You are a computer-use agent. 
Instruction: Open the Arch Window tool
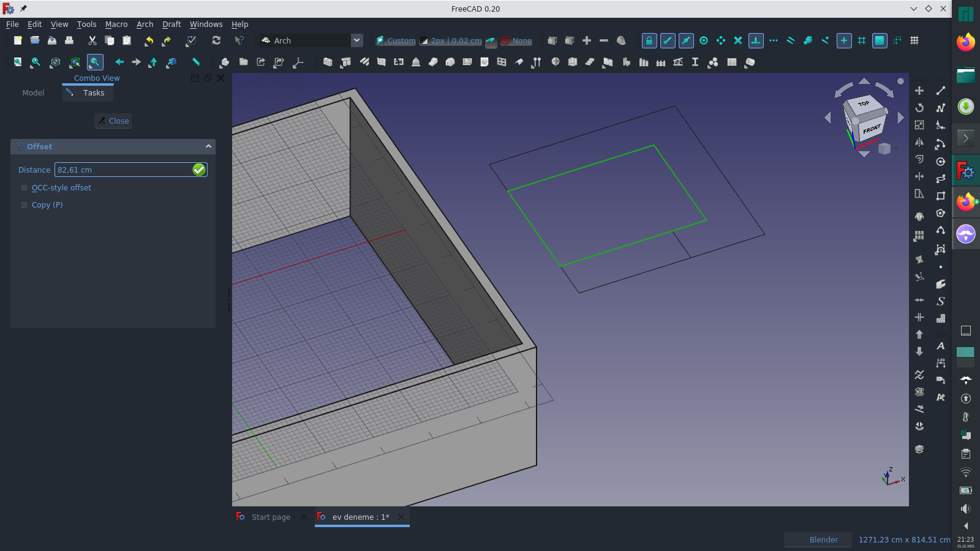501,62
